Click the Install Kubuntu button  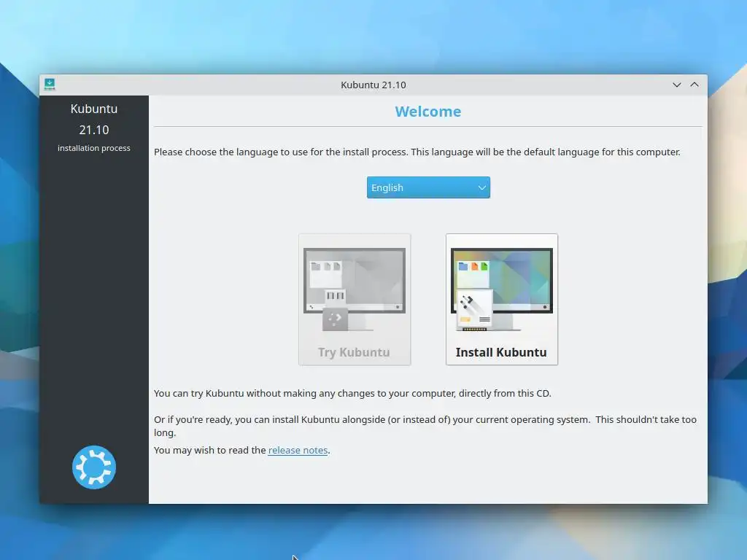click(x=502, y=300)
